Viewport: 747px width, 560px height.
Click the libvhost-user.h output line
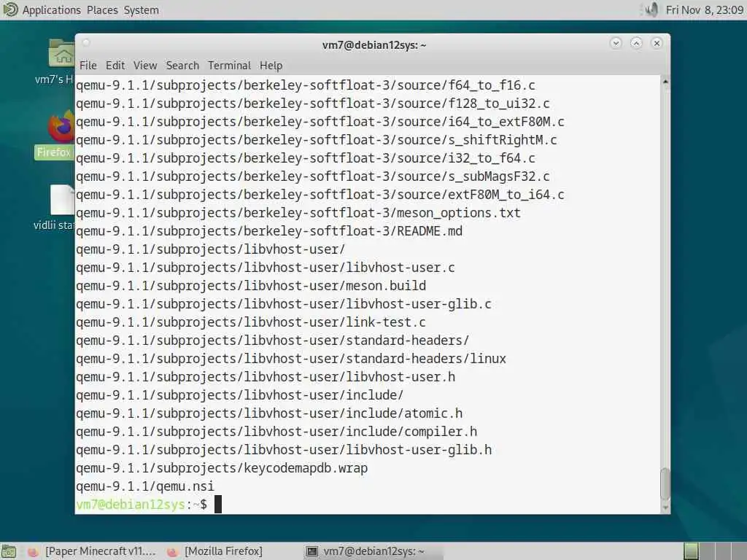[x=266, y=377]
